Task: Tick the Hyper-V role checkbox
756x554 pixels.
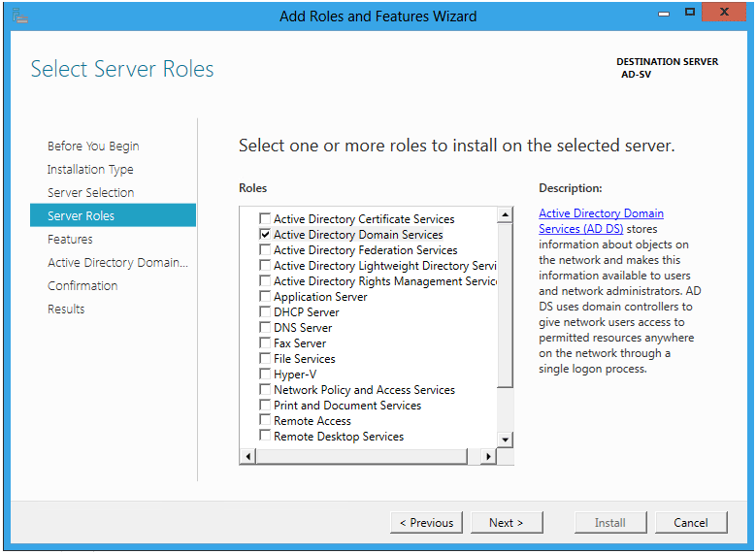Action: (265, 374)
